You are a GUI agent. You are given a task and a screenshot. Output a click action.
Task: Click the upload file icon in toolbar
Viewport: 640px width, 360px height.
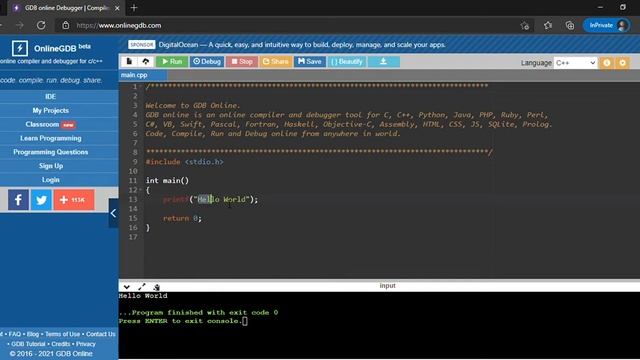tap(146, 62)
